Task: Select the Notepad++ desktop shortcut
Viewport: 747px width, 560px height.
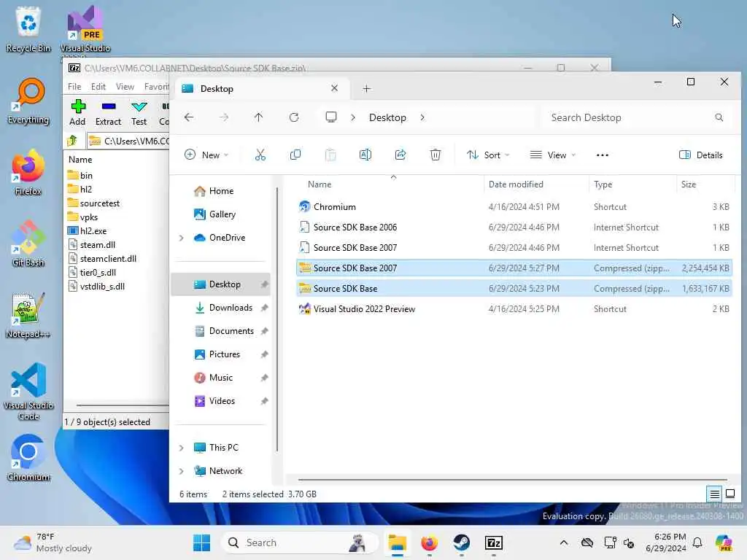Action: [x=28, y=315]
